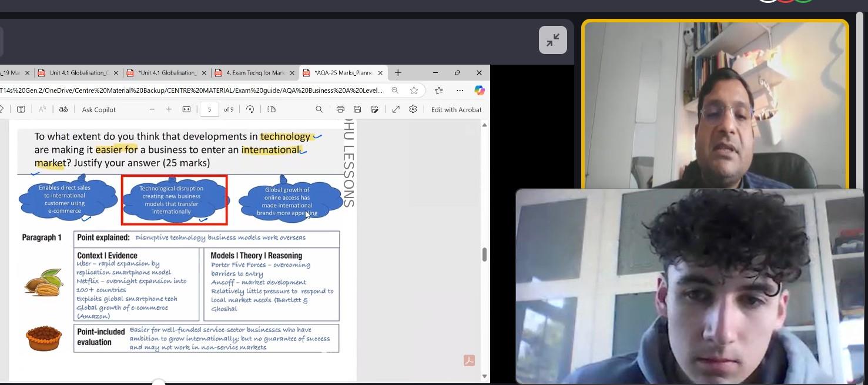Click Edit with Acrobat
This screenshot has width=868, height=385.
point(456,109)
